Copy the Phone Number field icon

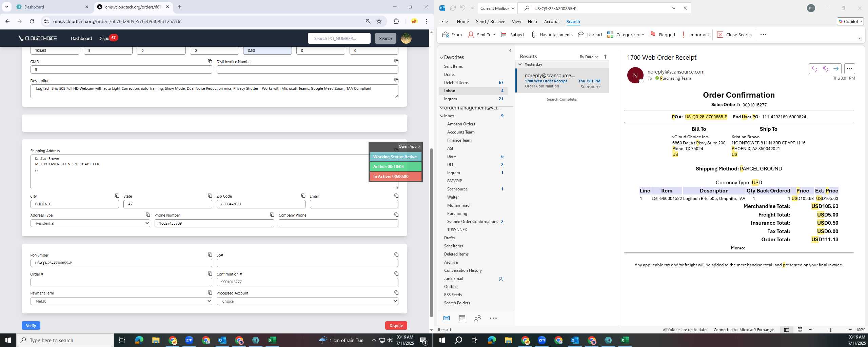click(272, 215)
